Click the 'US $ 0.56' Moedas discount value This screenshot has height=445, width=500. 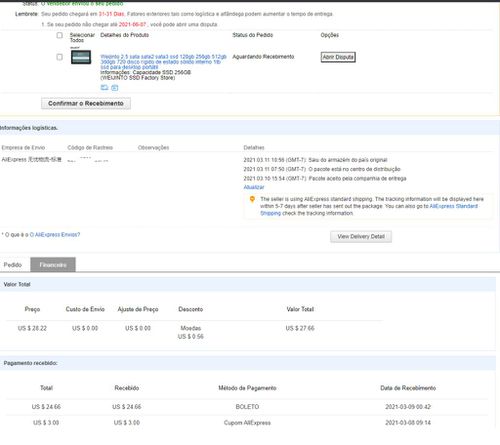tap(191, 336)
